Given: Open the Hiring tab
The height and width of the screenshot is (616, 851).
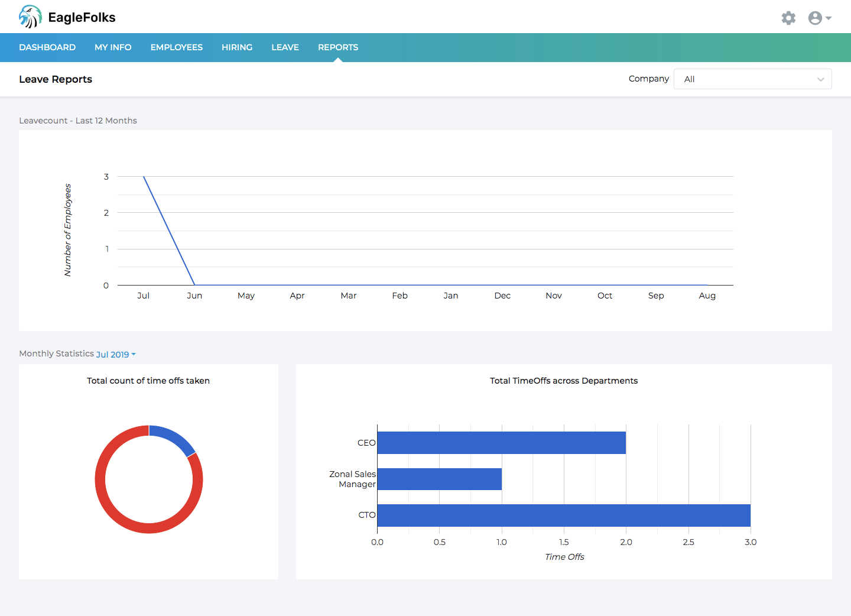Looking at the screenshot, I should [x=237, y=47].
